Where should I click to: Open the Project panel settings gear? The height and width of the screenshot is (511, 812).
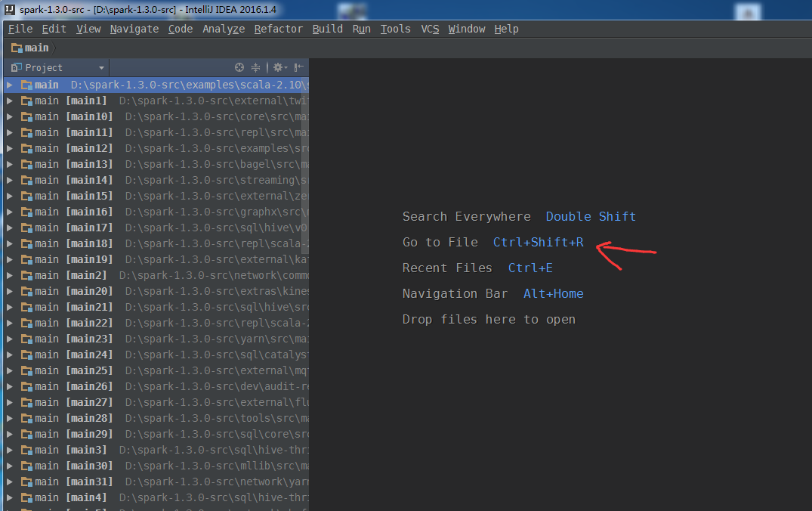(x=280, y=67)
